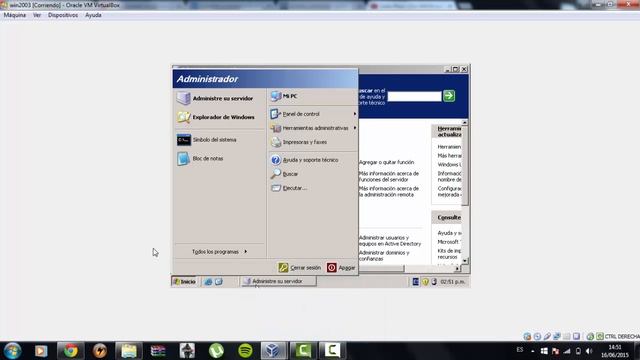Image resolution: width=640 pixels, height=360 pixels.
Task: Open Buscar from Start menu
Action: point(284,174)
